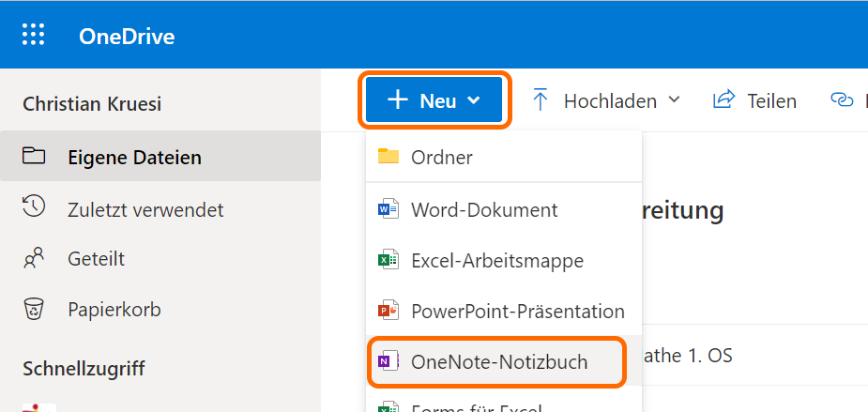Click the OneDrive header title
This screenshot has height=412, width=868.
tap(127, 37)
